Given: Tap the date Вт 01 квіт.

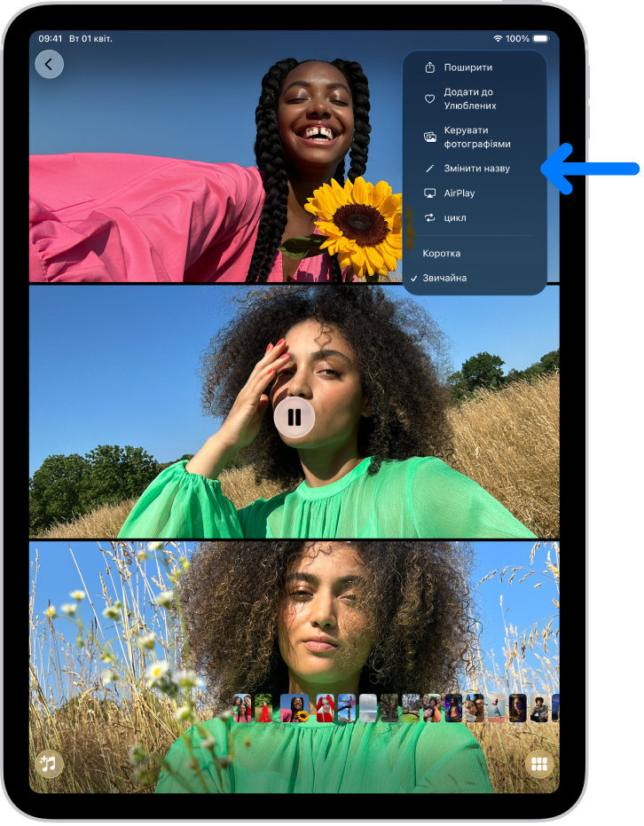Looking at the screenshot, I should click(x=90, y=38).
